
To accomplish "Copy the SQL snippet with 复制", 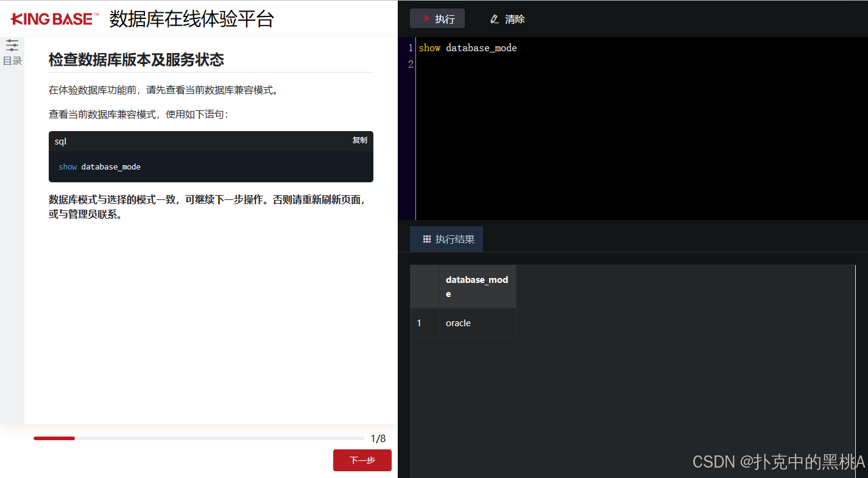I will point(359,140).
